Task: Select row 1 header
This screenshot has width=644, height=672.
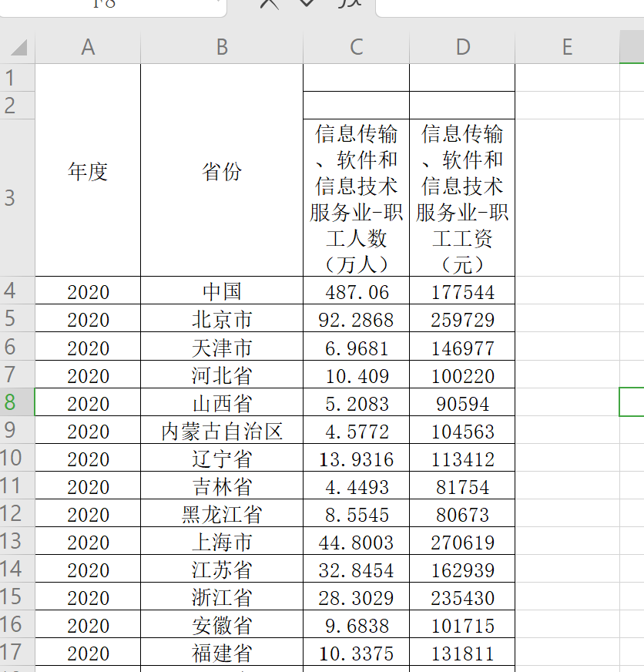Action: 17,78
